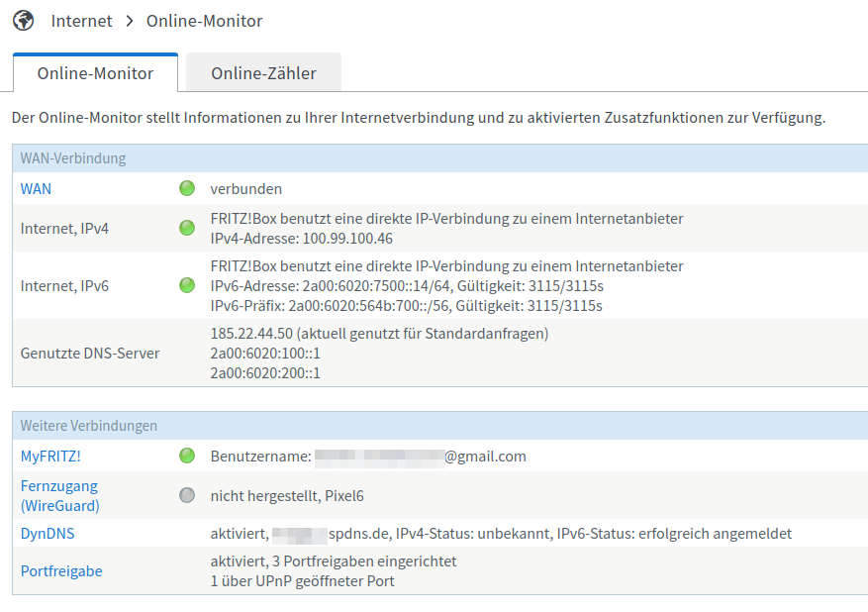Click the green MyFRITZ! status indicator
This screenshot has height=612, width=868.
[187, 456]
